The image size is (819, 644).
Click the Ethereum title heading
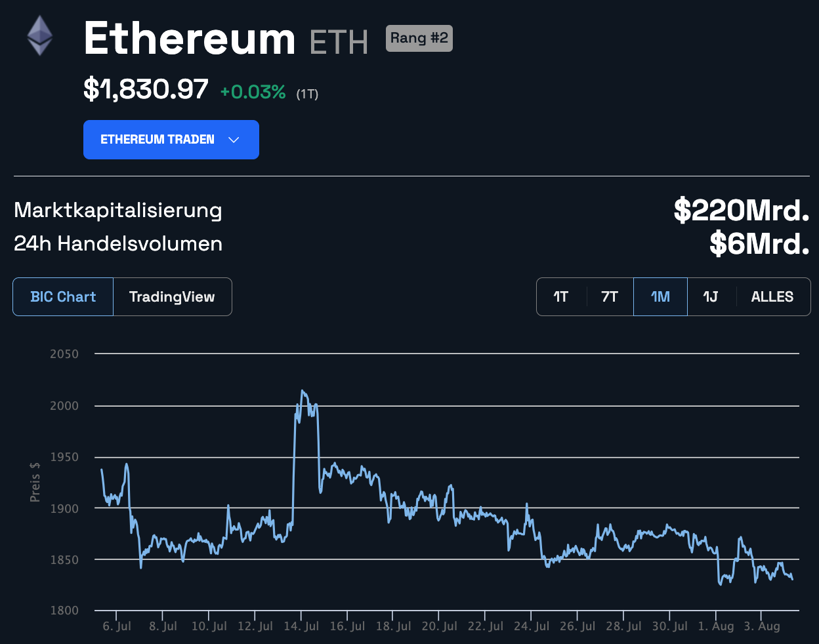coord(190,39)
